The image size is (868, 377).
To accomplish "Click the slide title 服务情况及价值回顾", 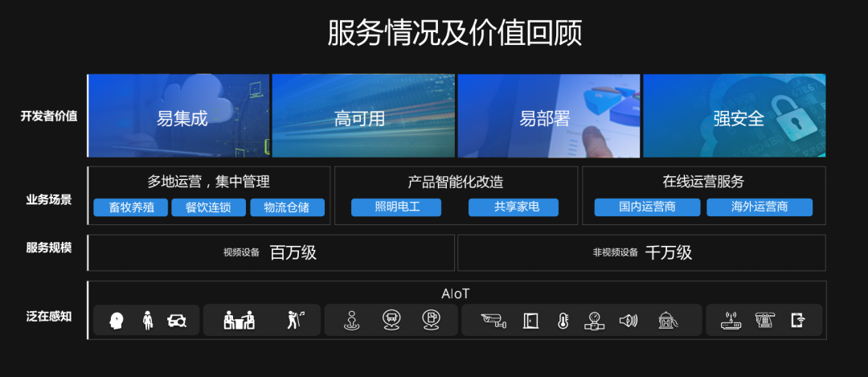I will (x=454, y=33).
